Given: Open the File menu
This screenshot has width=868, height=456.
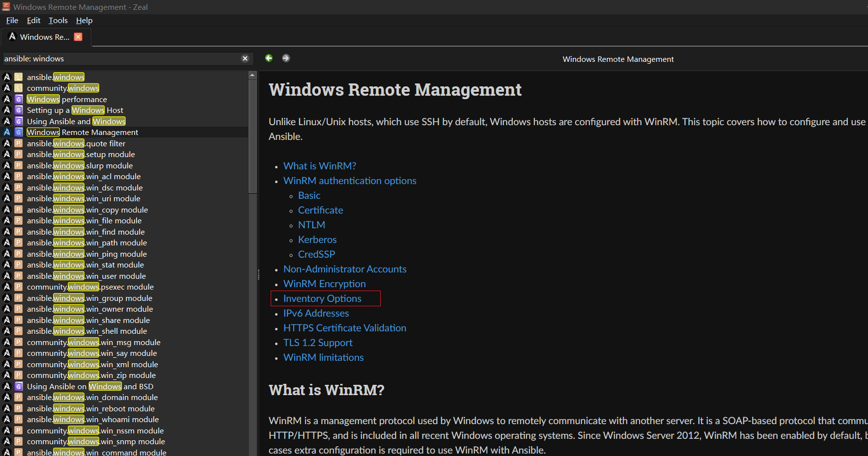Looking at the screenshot, I should [x=12, y=20].
